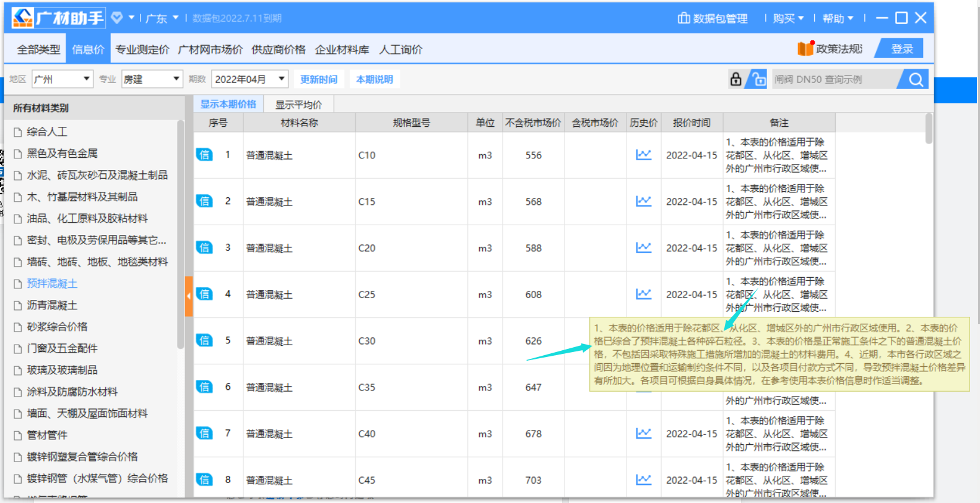
Task: Select 显示平均价 tab
Action: [x=298, y=105]
